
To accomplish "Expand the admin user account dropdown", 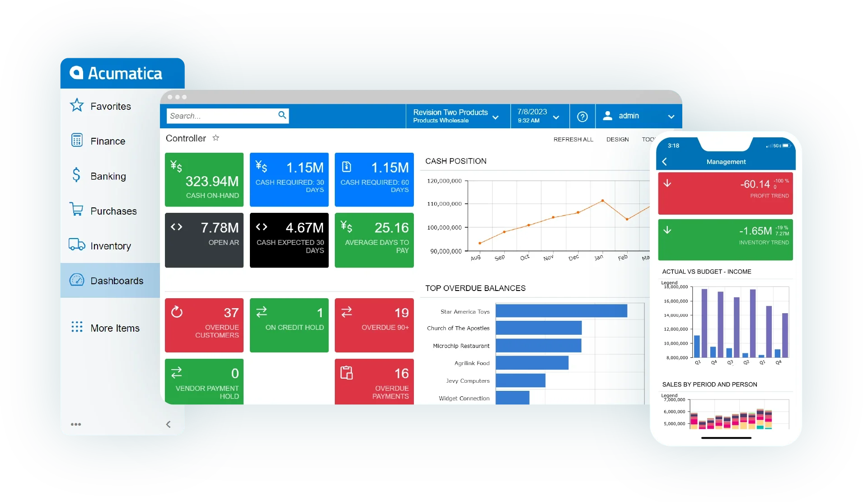I will [673, 117].
